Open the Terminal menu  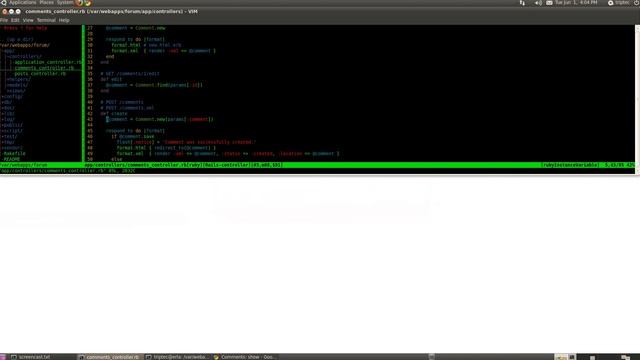click(46, 20)
